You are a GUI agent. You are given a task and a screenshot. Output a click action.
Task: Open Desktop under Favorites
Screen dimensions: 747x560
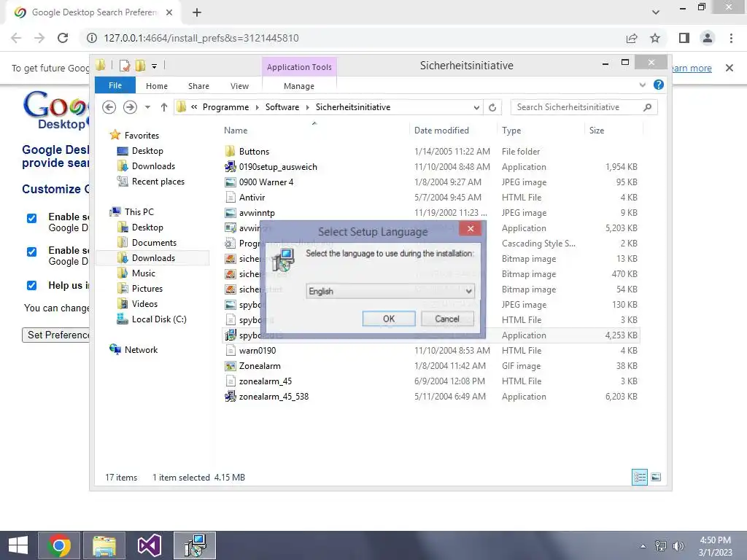point(147,150)
